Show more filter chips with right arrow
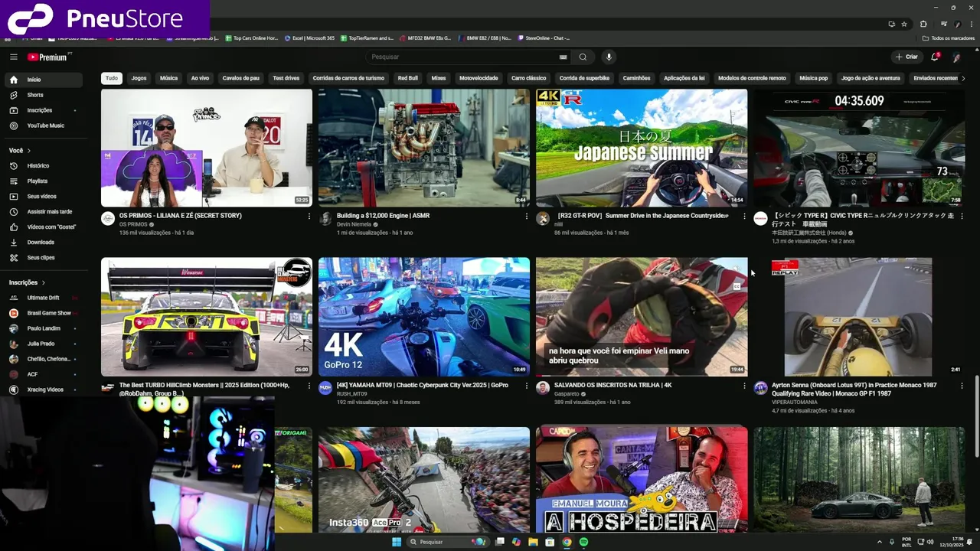Viewport: 980px width, 551px height. tap(963, 78)
